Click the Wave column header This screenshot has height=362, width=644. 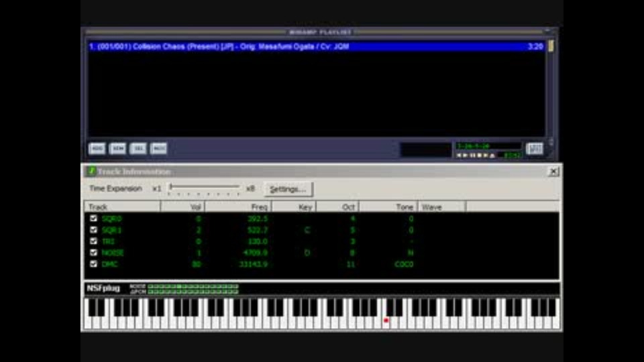pyautogui.click(x=442, y=207)
